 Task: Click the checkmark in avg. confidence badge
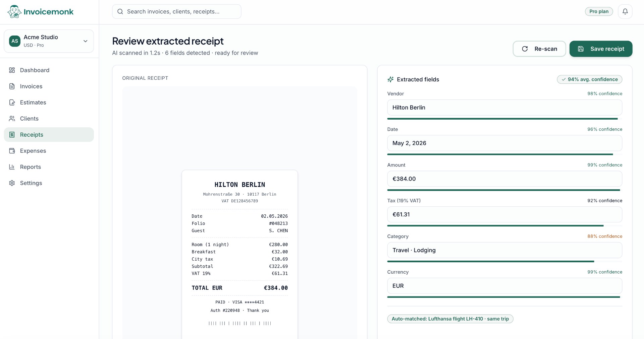pos(564,79)
